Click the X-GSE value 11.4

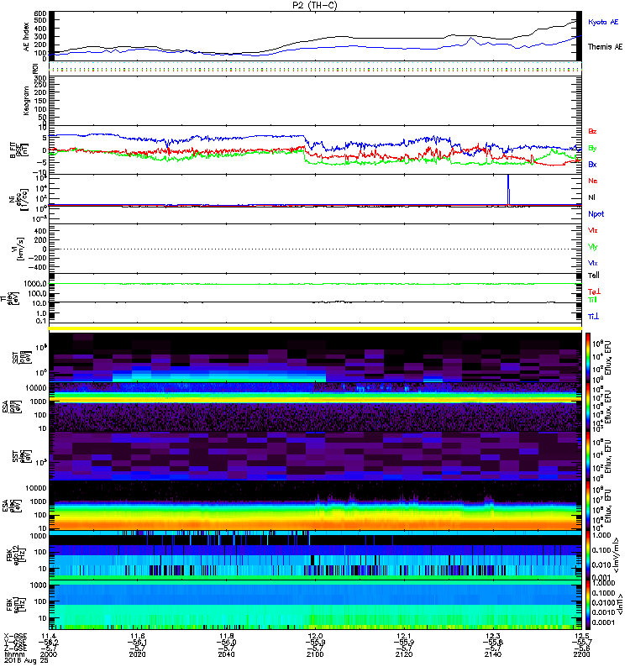(49, 636)
